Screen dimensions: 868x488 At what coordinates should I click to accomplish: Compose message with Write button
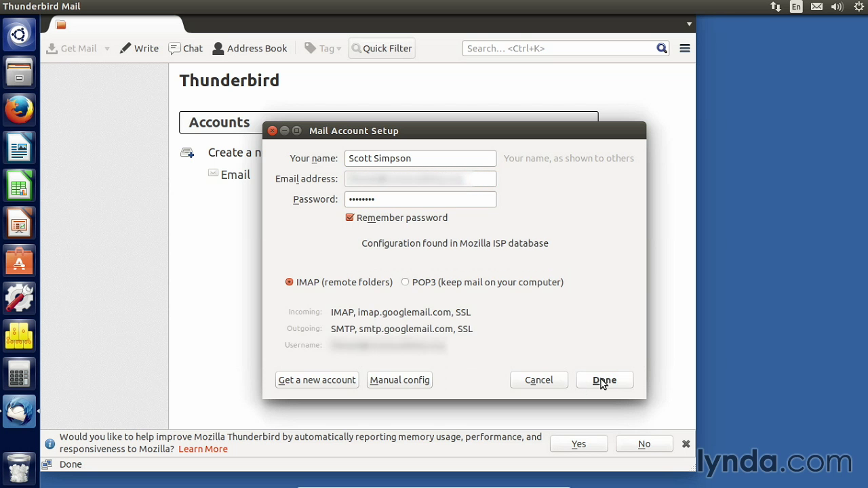click(139, 48)
